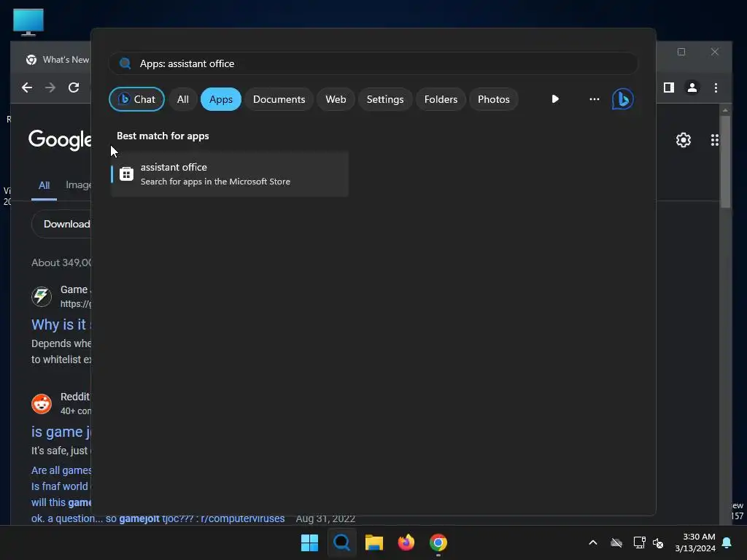
Task: Open the Chrome three-dot menu
Action: point(716,87)
